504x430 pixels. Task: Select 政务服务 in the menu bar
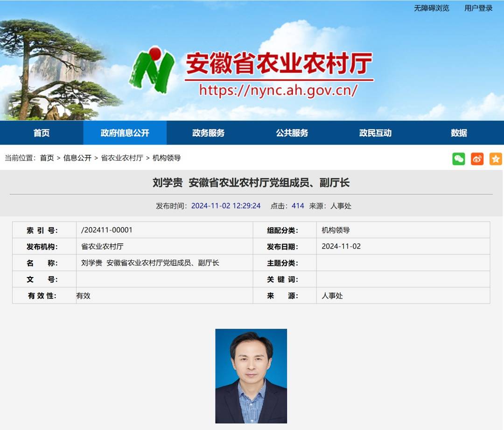pyautogui.click(x=207, y=132)
